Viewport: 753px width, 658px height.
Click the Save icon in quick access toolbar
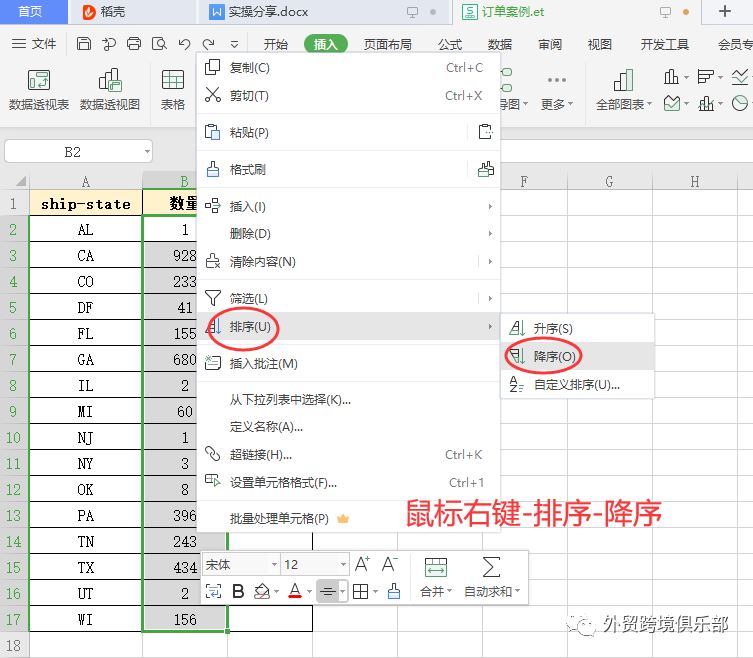84,44
